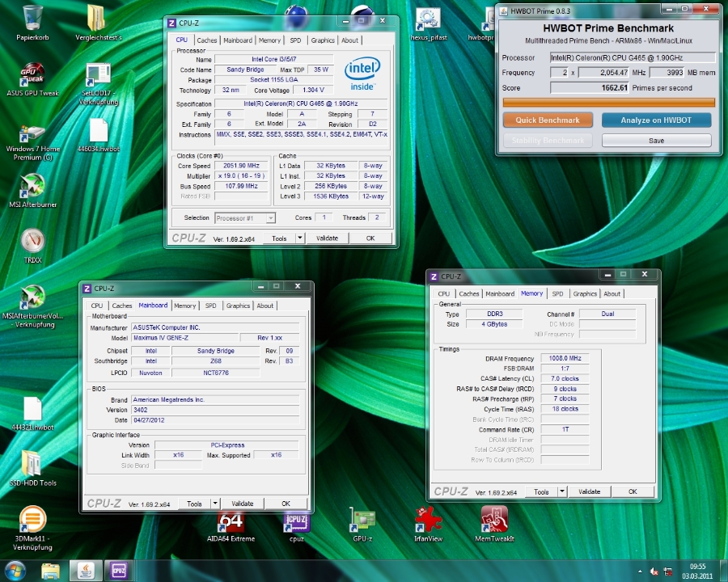Click the HWBOT Processor name field
Screen dimensions: 728x582
click(633, 58)
